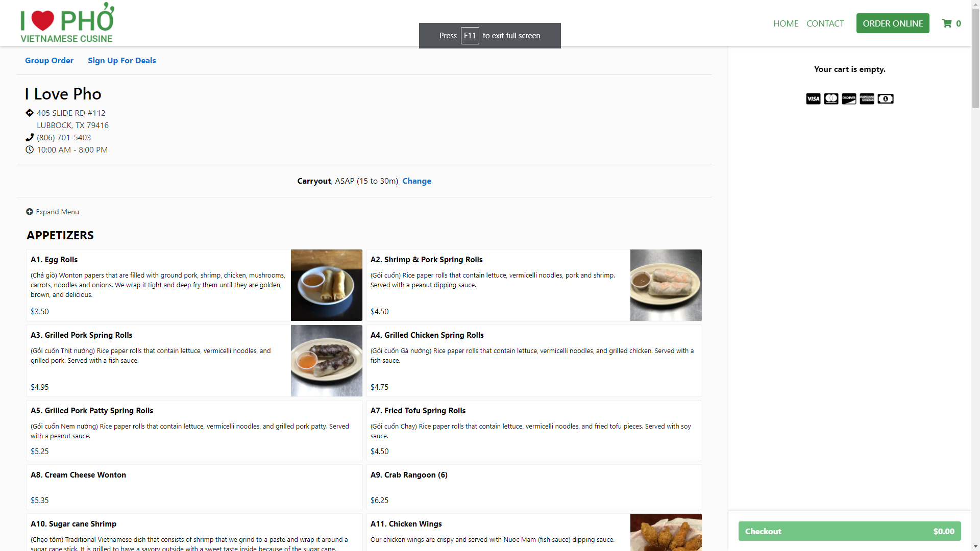
Task: Click the Discover card icon
Action: coord(849,99)
